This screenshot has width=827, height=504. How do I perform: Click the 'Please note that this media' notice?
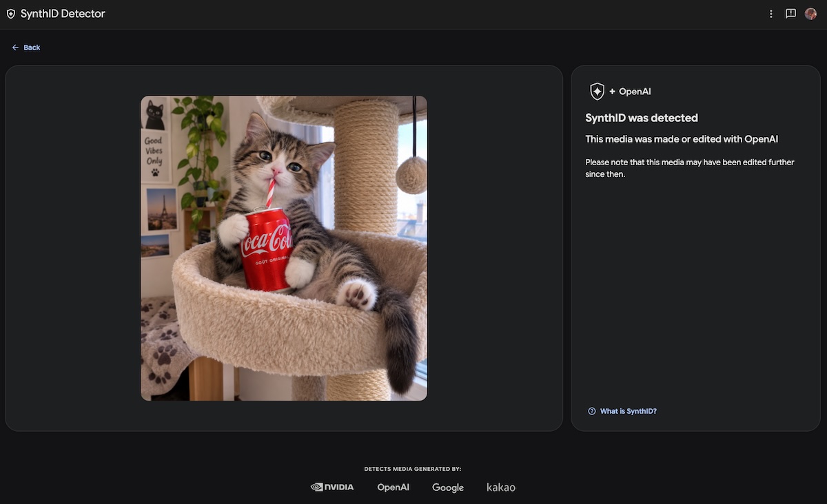coord(690,169)
